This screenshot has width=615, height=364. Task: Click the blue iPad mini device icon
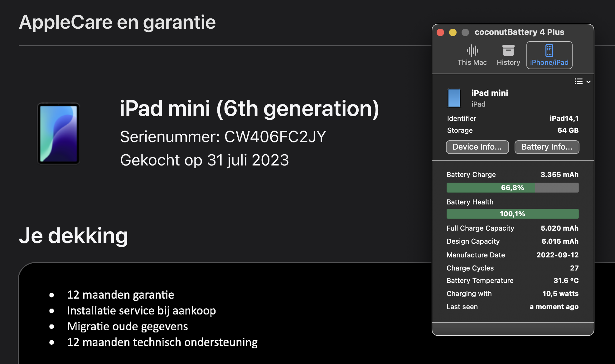click(454, 98)
